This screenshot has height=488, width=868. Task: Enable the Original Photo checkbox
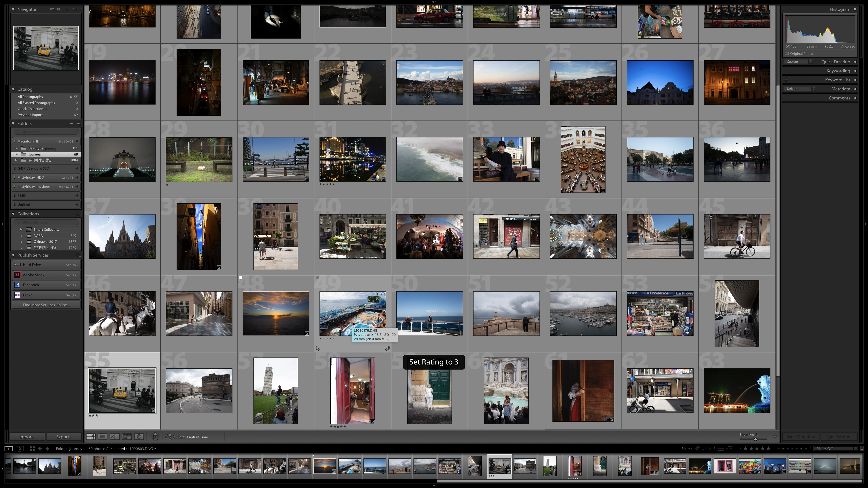point(787,54)
